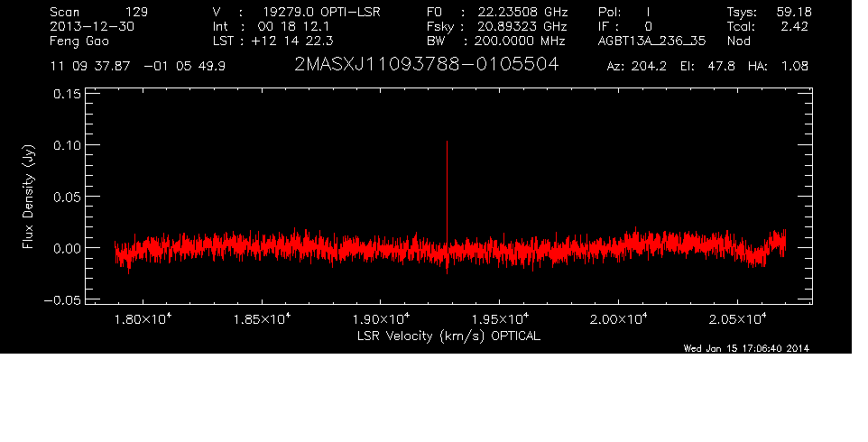Click the Pol: I label
The width and height of the screenshot is (868, 442).
pyautogui.click(x=623, y=12)
